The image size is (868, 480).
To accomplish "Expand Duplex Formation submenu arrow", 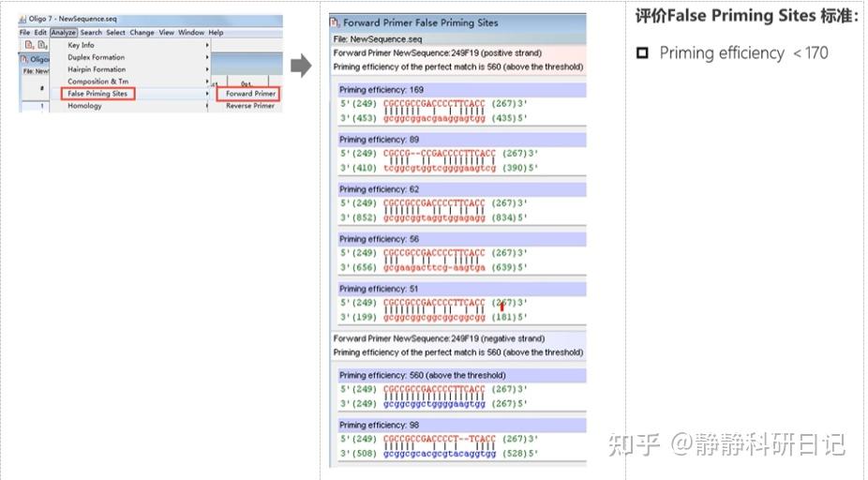I will point(207,57).
